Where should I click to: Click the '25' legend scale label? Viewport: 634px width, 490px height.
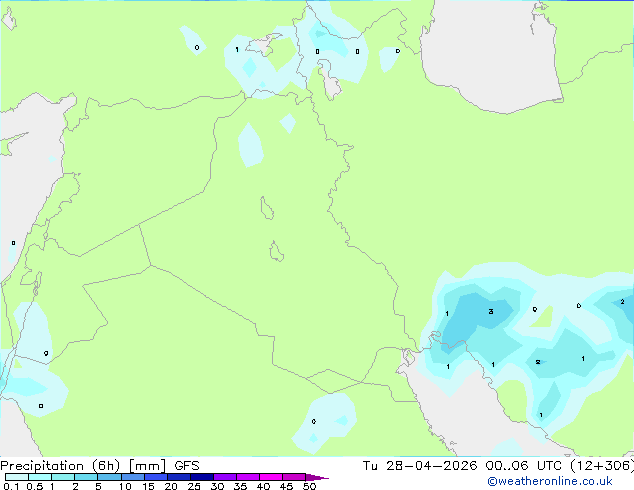194,486
